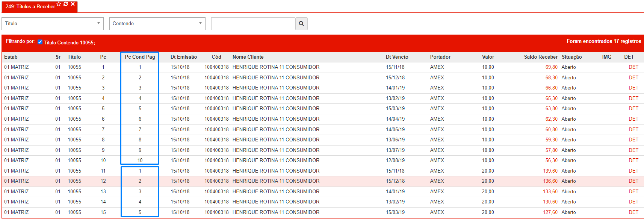Click Pc value 14
This screenshot has width=644, height=223.
coord(103,202)
